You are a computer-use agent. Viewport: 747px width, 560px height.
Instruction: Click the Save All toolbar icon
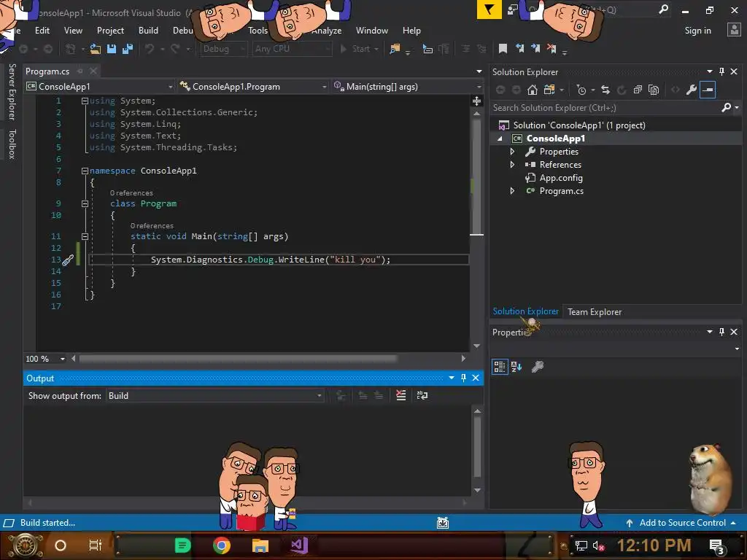(x=128, y=49)
